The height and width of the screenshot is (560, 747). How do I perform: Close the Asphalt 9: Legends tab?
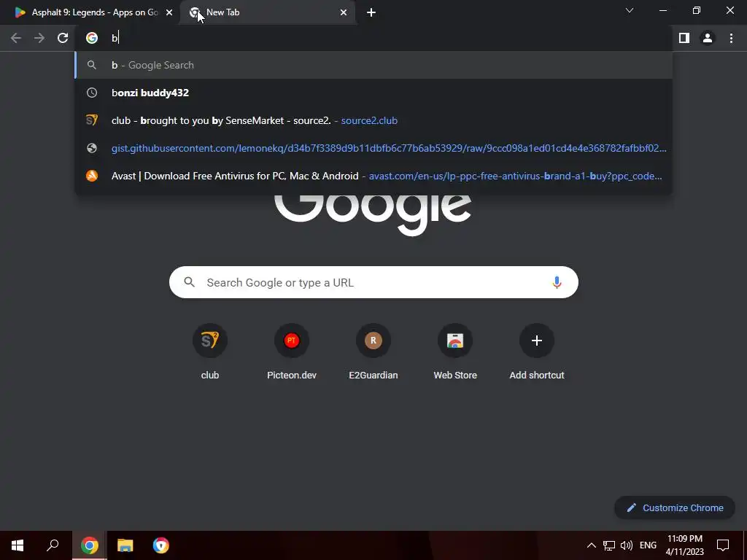[x=169, y=12]
